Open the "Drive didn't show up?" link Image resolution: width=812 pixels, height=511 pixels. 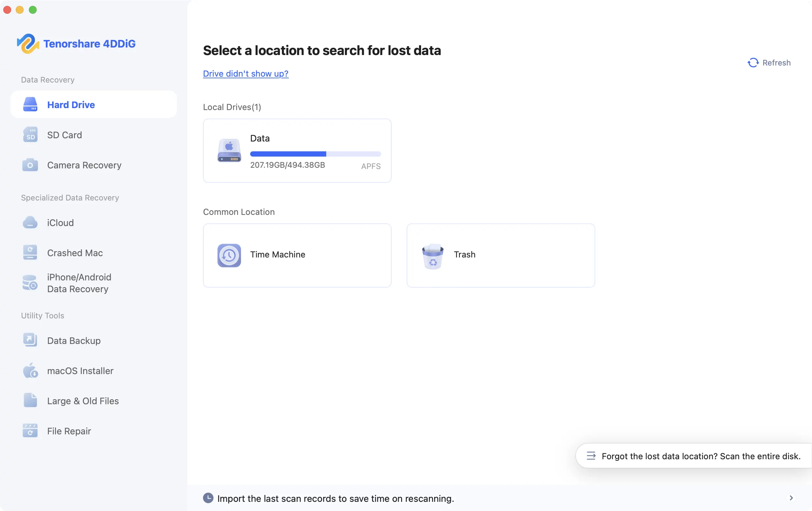(246, 73)
